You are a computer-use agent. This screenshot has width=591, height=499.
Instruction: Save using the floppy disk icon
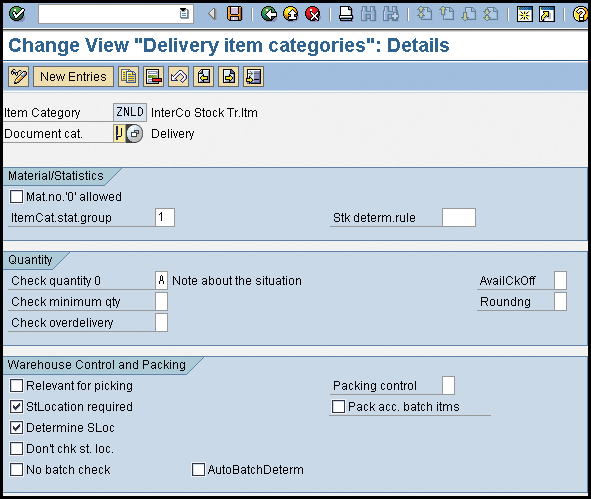234,14
